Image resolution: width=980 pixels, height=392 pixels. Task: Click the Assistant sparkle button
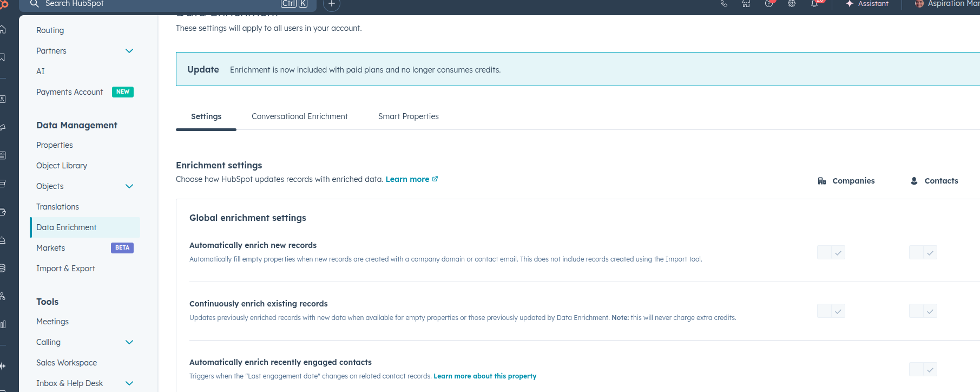pos(867,3)
